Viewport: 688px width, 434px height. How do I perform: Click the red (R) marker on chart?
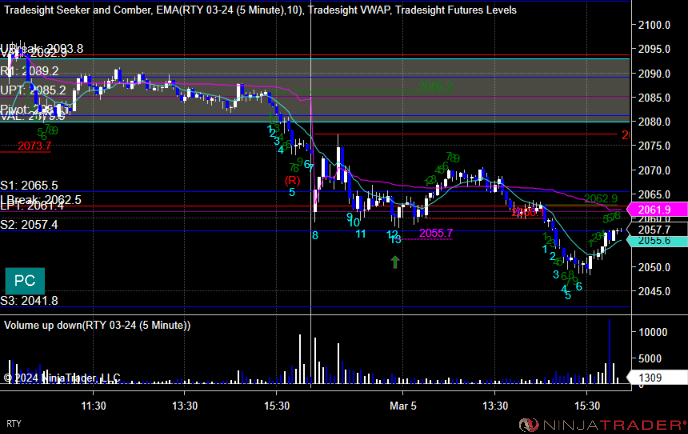(x=292, y=180)
